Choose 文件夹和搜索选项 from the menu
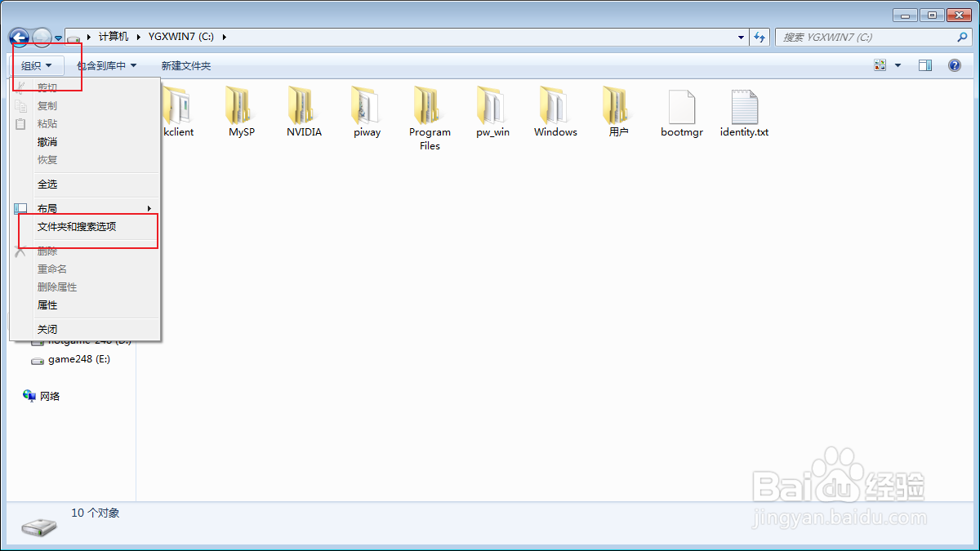980x551 pixels. (x=85, y=226)
